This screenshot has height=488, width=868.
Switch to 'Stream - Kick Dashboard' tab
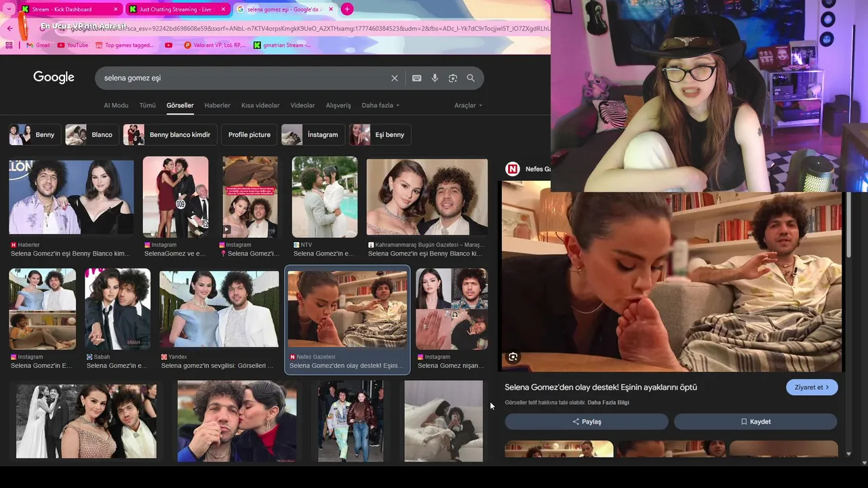62,9
